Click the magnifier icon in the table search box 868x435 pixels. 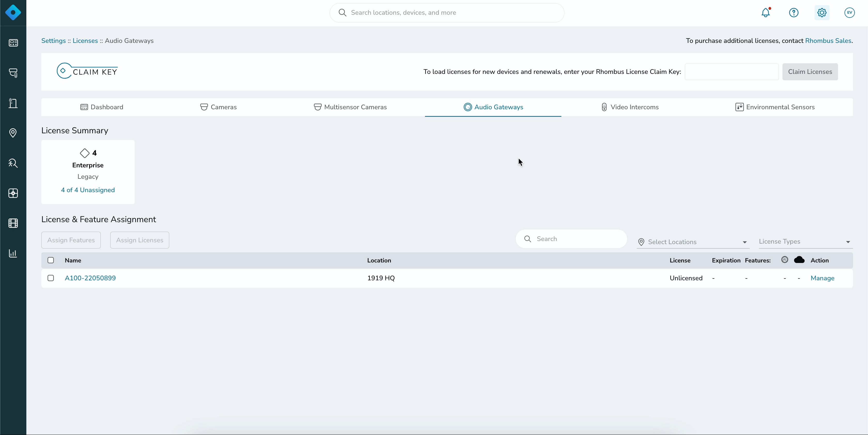[x=528, y=239]
